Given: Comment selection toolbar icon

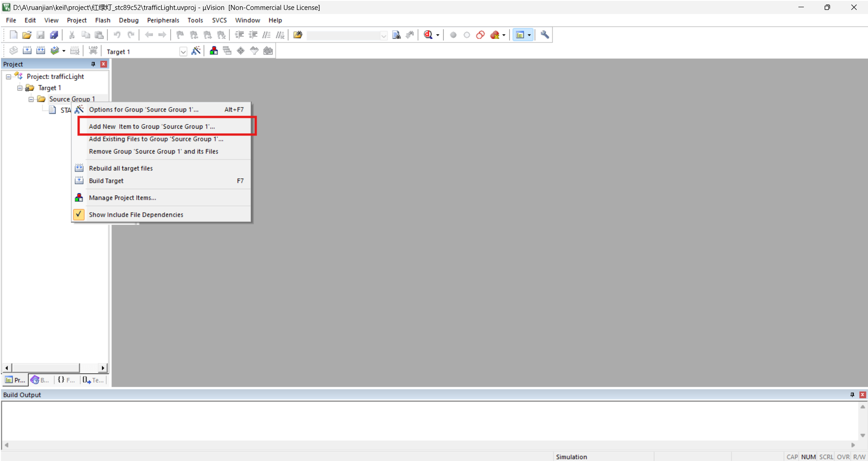Looking at the screenshot, I should coord(267,35).
